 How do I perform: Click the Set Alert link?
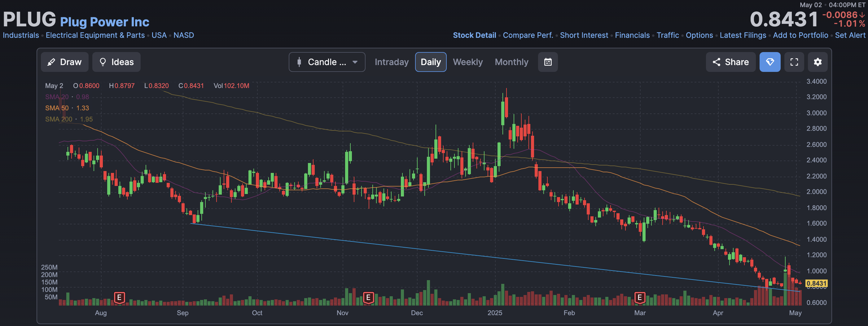(850, 35)
